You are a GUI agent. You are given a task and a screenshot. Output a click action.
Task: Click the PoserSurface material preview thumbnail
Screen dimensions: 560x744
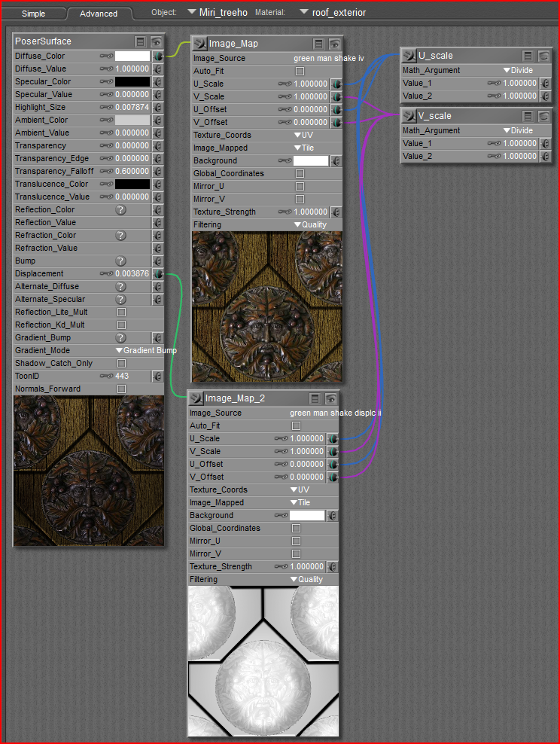[89, 471]
